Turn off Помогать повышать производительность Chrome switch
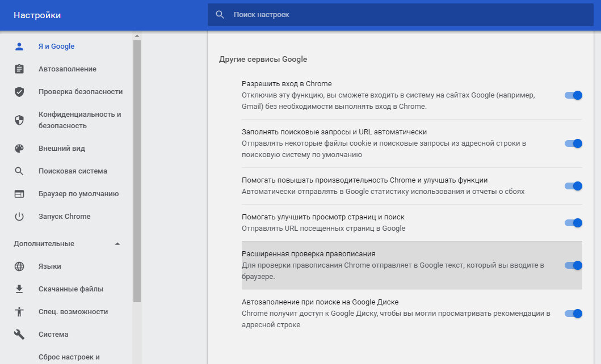The image size is (601, 364). [573, 186]
